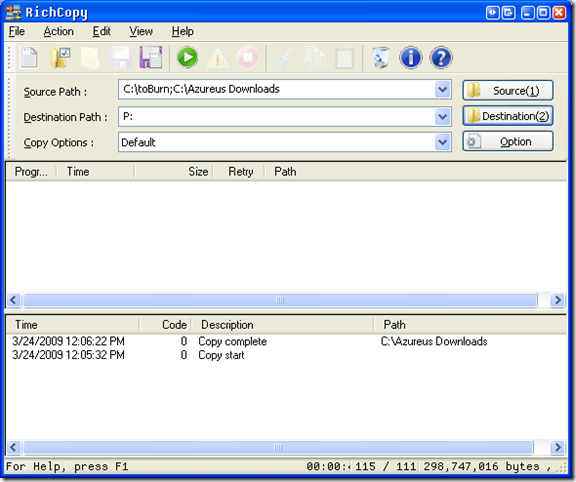576x482 pixels.
Task: Click the second blue title bar view button
Action: pos(508,13)
